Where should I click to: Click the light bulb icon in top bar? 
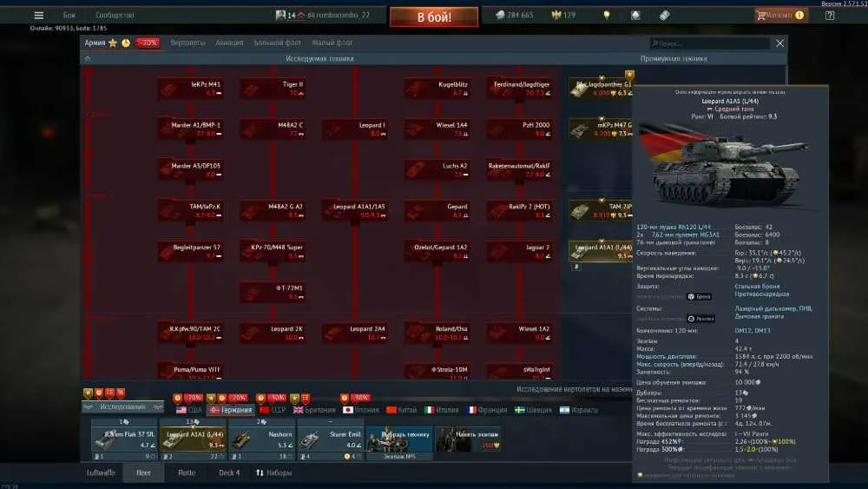coord(607,16)
